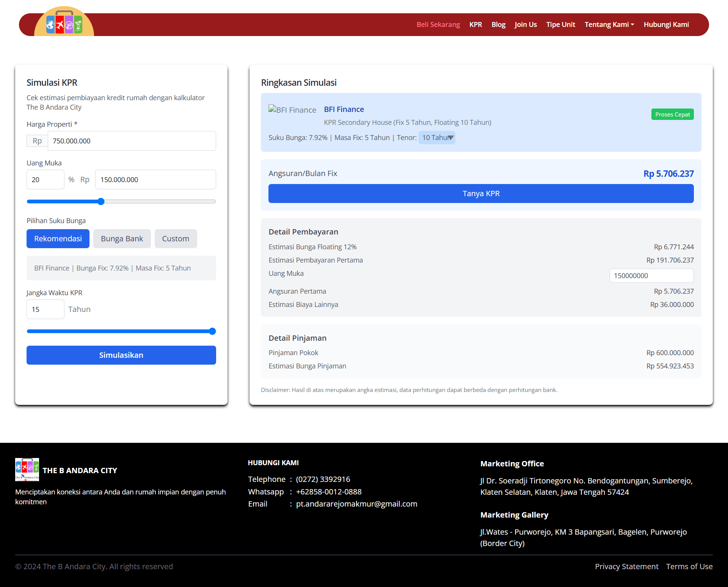The height and width of the screenshot is (587, 728).
Task: Navigate to the Blog section
Action: [x=498, y=24]
